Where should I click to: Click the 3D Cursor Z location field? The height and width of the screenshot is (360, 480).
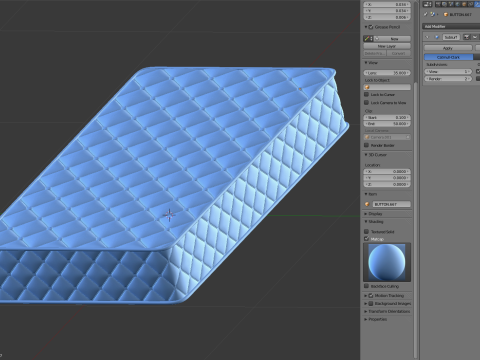[x=387, y=184]
